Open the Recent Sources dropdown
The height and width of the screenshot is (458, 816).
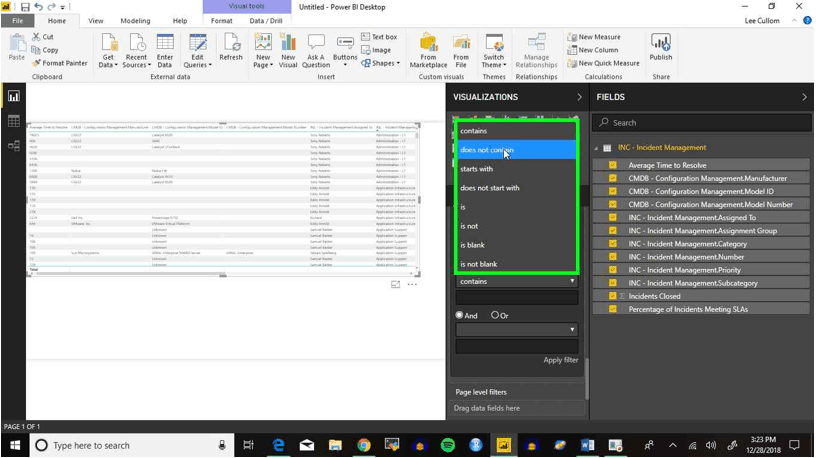pos(136,61)
